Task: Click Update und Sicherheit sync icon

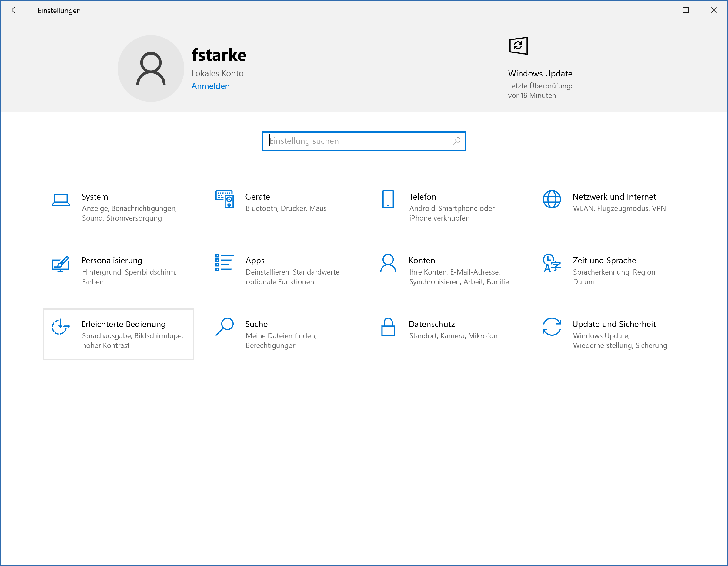Action: [x=552, y=327]
